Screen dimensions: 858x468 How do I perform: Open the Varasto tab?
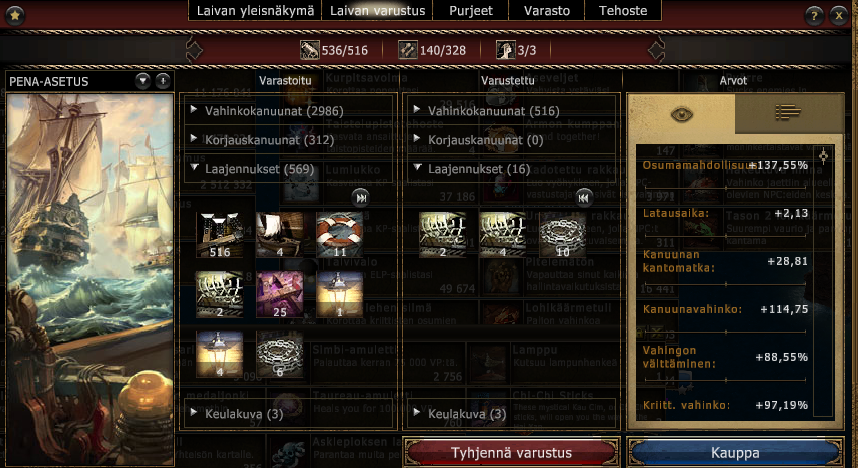pos(547,10)
